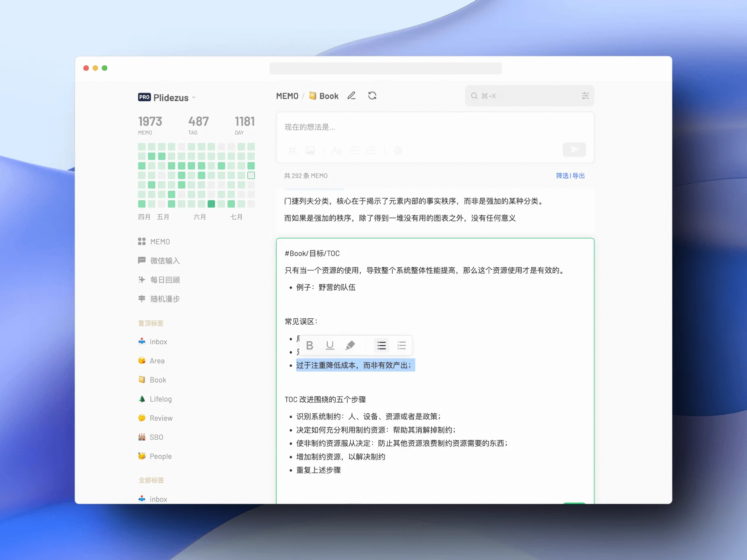Click the Lifelog tree emoji icon
747x560 pixels.
coord(142,399)
